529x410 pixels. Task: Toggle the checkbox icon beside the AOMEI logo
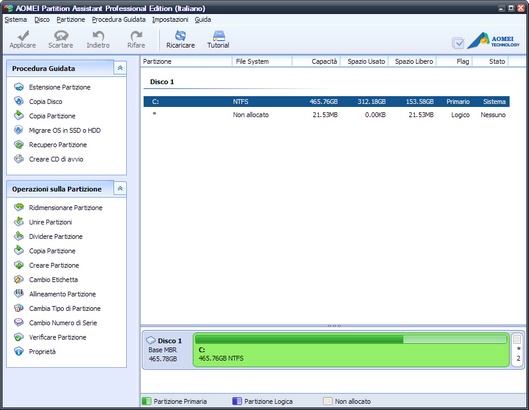click(458, 43)
